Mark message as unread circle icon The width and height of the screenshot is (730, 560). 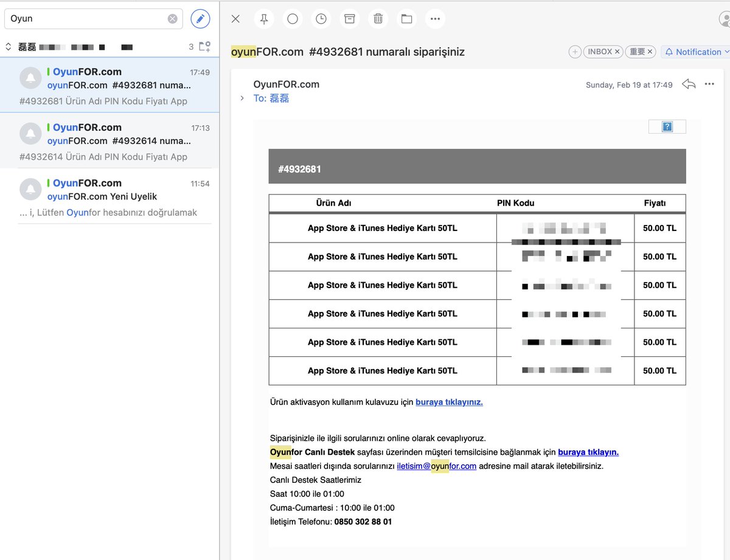pyautogui.click(x=293, y=19)
